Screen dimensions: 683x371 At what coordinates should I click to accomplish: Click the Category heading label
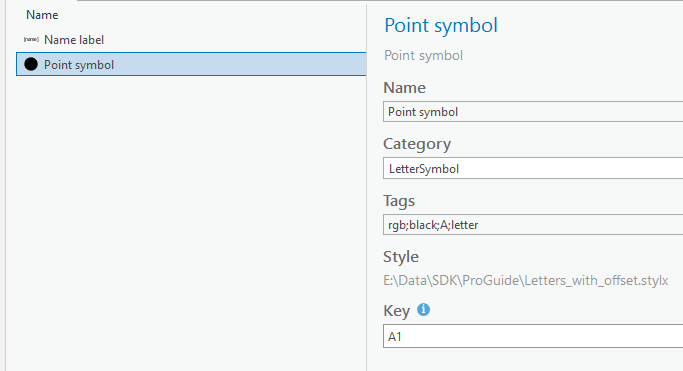pos(417,144)
